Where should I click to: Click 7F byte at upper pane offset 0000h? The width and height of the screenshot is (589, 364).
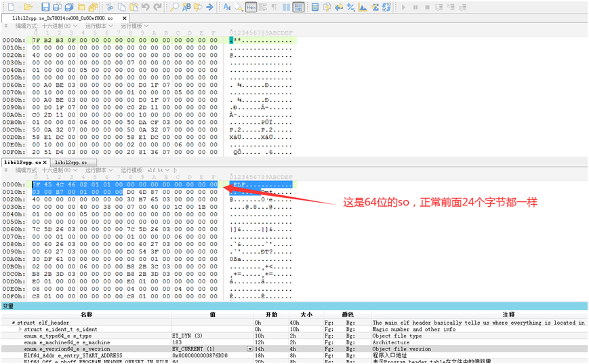point(36,40)
